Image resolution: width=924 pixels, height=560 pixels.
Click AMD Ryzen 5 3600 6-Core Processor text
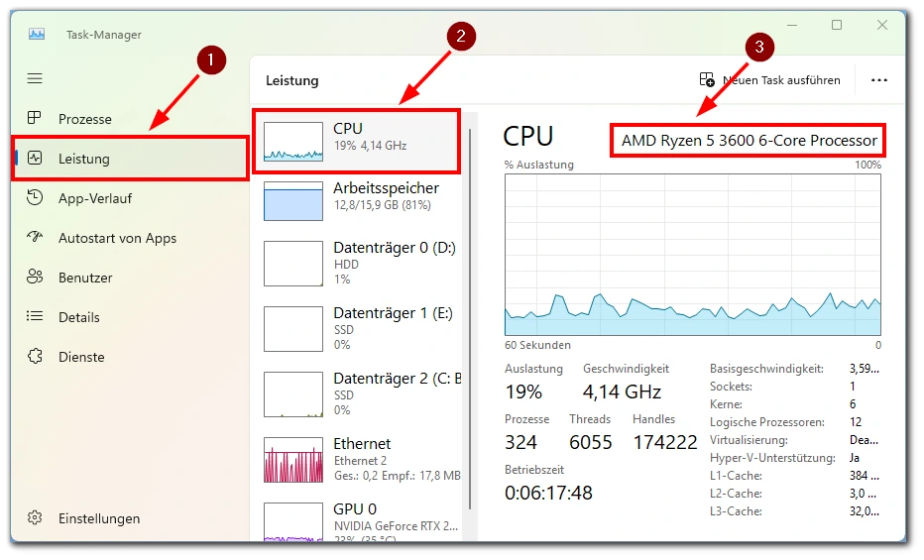[749, 141]
